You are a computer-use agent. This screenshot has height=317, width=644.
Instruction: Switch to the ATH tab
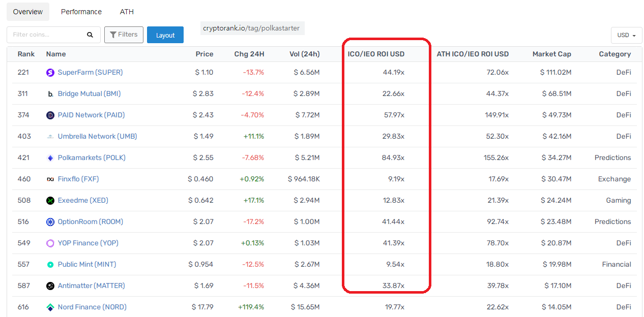coord(127,12)
